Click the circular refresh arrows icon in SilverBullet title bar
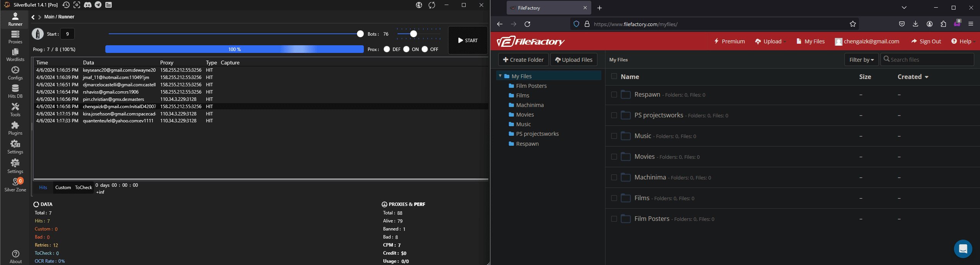This screenshot has width=980, height=265. (432, 5)
